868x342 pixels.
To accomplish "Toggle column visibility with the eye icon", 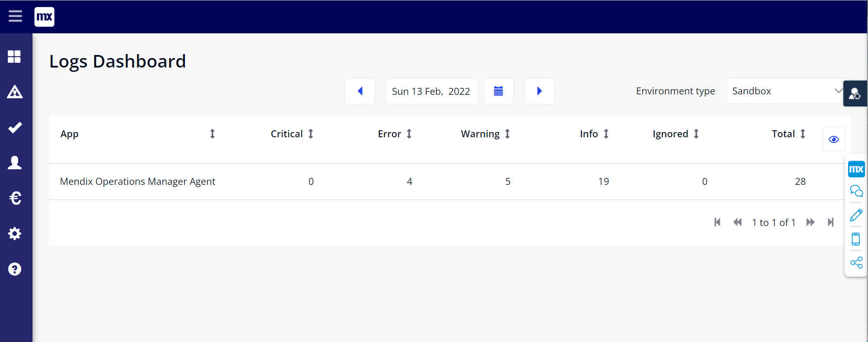I will (834, 139).
